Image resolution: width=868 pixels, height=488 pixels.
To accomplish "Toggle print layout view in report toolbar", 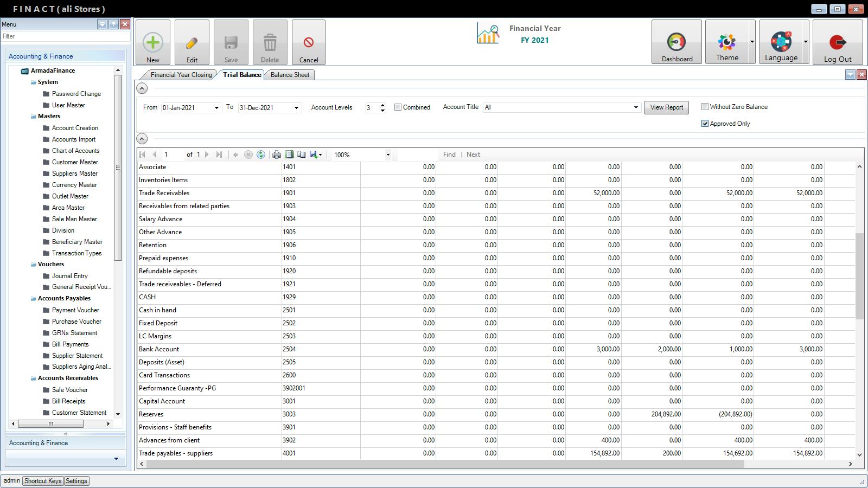I will click(x=289, y=155).
